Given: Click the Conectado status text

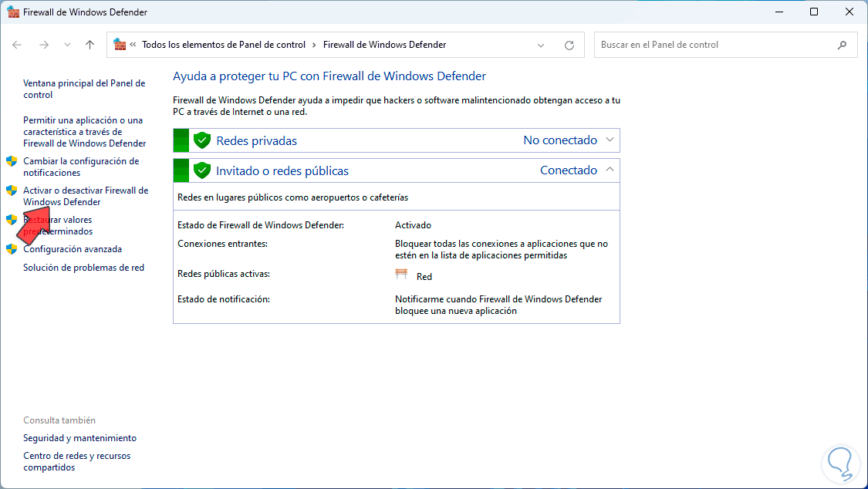Looking at the screenshot, I should click(x=569, y=170).
